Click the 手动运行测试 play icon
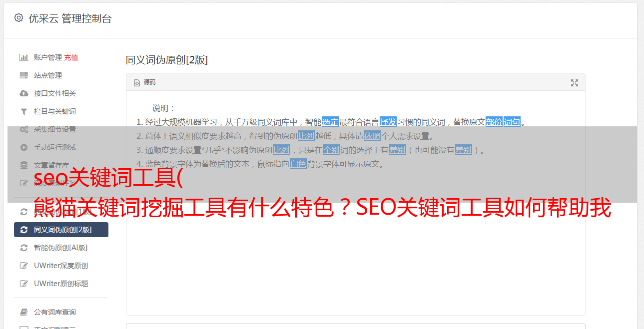Screen dimensions: 644x329 coord(23,147)
